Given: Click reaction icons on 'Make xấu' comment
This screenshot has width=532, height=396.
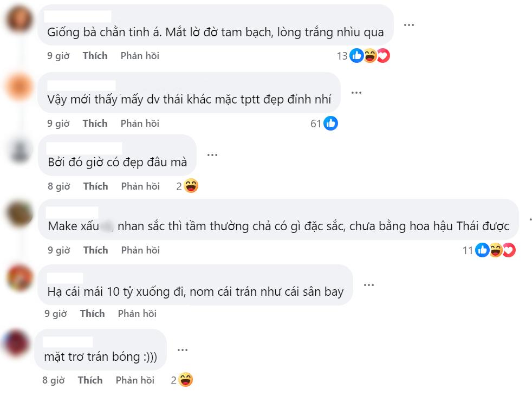Looking at the screenshot, I should point(495,250).
